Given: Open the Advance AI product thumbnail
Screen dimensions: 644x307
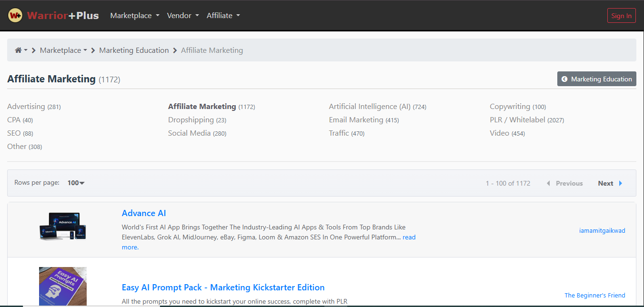Looking at the screenshot, I should click(63, 226).
